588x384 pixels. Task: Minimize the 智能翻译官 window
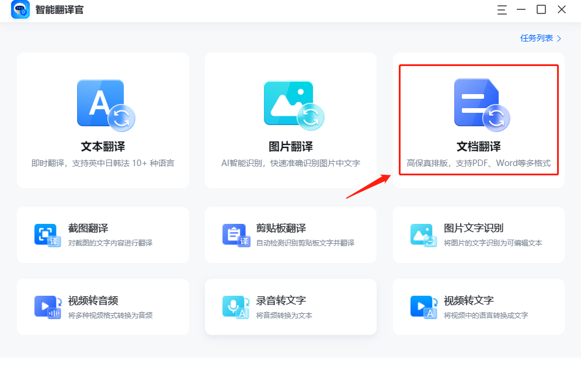[x=521, y=9]
